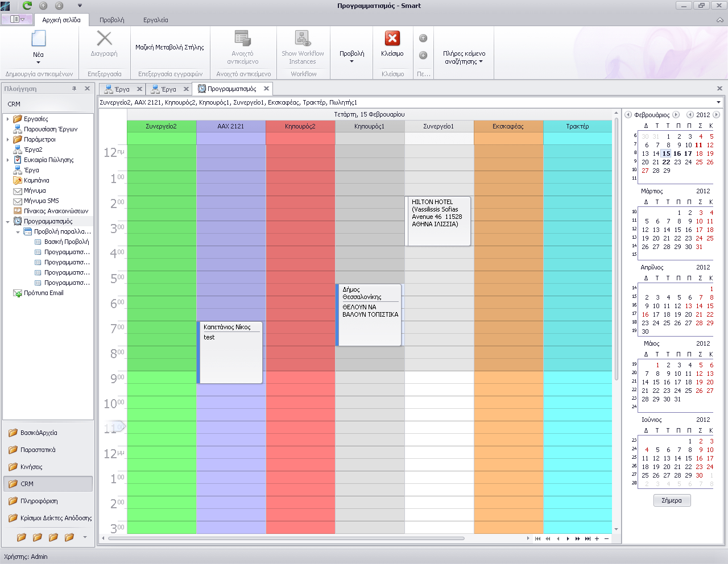Click the Νέα new document icon

pos(38,39)
